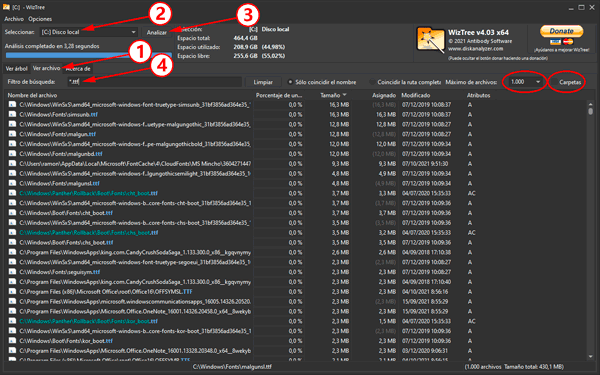The height and width of the screenshot is (375, 600).
Task: Click the file icon beside OneNote_16001.14326 row
Action: (x=12, y=311)
